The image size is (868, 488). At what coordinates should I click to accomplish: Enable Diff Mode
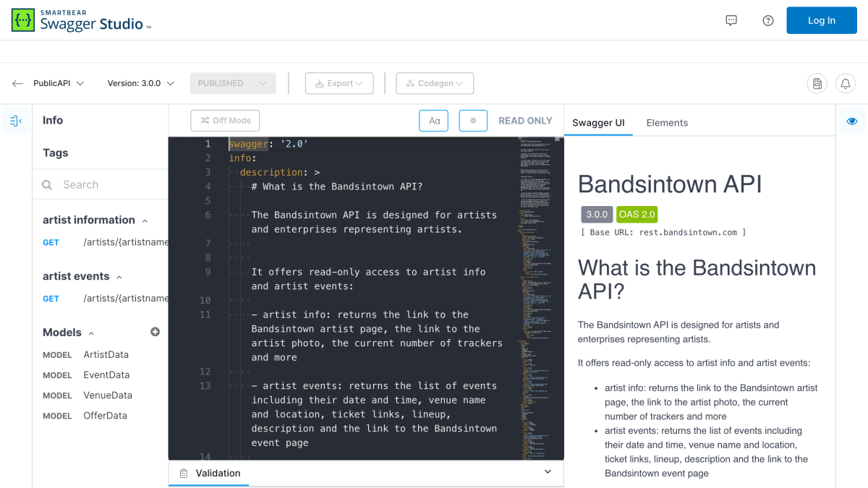[x=225, y=121]
